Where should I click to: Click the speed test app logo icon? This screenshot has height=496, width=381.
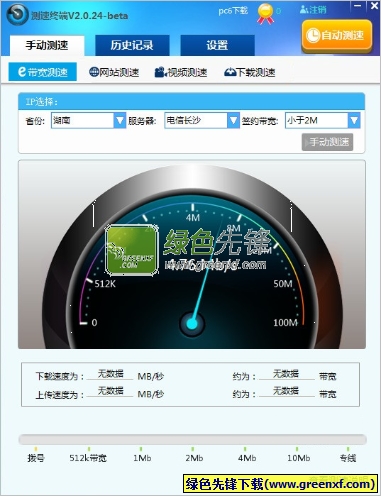17,14
